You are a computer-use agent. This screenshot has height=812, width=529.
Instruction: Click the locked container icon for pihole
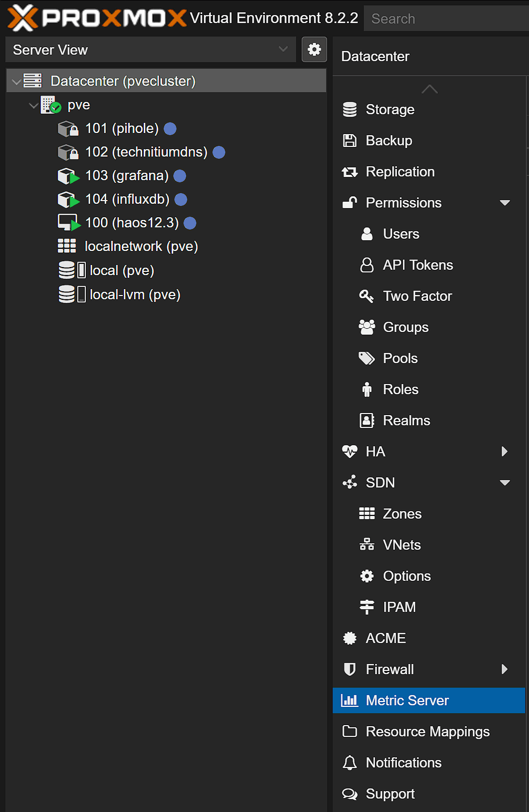[68, 129]
